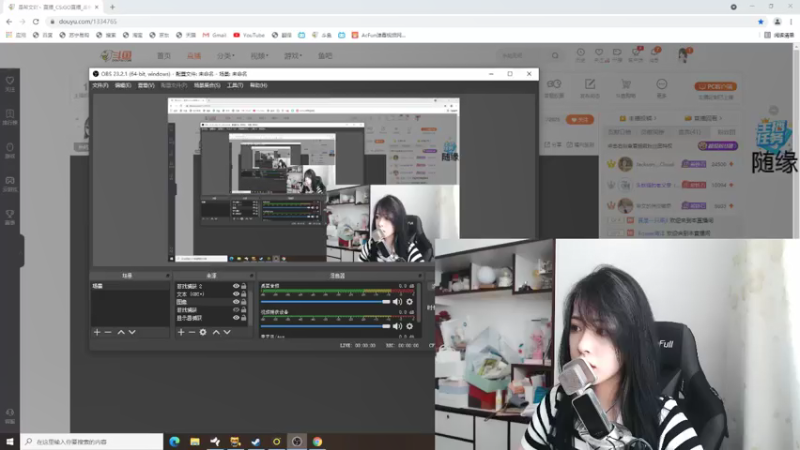Viewport: 800px width, 450px height.
Task: Toggle lock on 文本 (GDI+) source
Action: pyautogui.click(x=244, y=294)
